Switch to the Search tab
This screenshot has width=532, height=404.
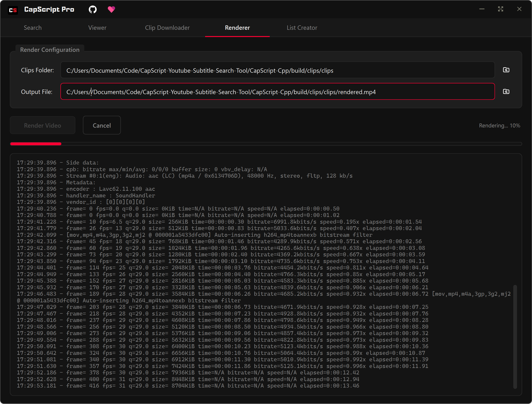coord(33,28)
